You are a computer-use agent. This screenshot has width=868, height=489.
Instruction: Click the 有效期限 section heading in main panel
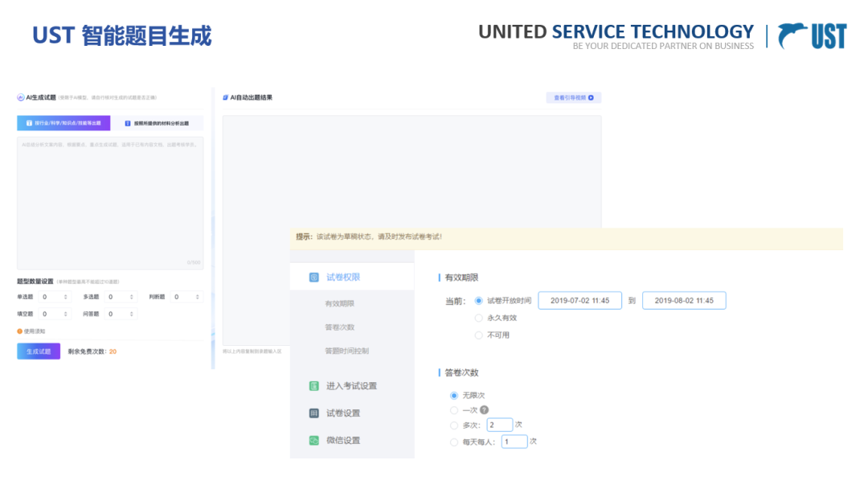tap(461, 277)
